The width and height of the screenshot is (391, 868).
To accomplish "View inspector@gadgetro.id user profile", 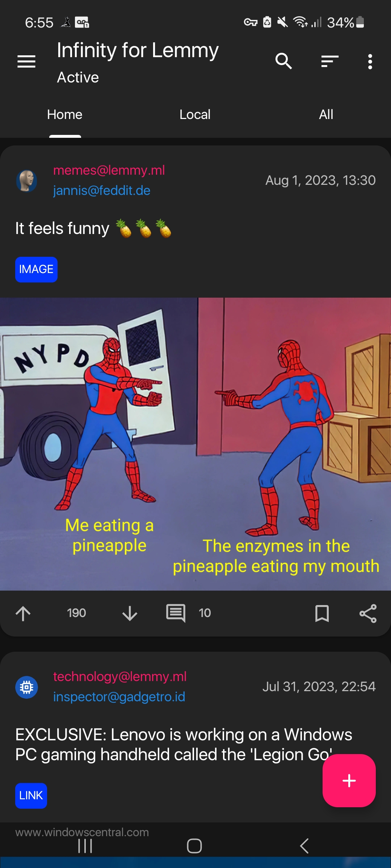I will (119, 697).
